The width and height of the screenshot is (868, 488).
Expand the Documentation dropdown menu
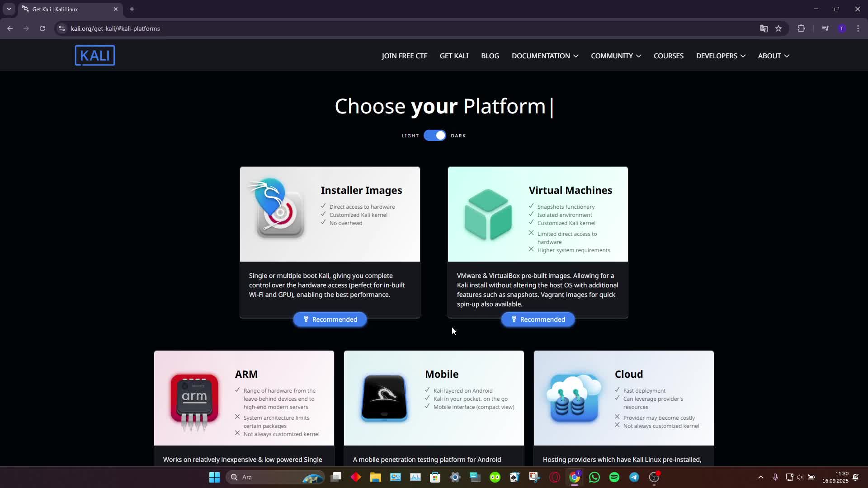[x=545, y=56]
